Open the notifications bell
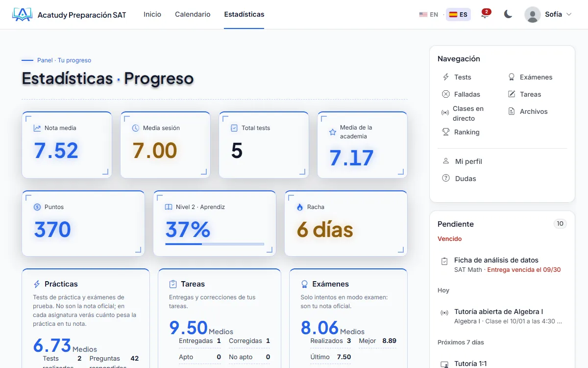 [485, 15]
